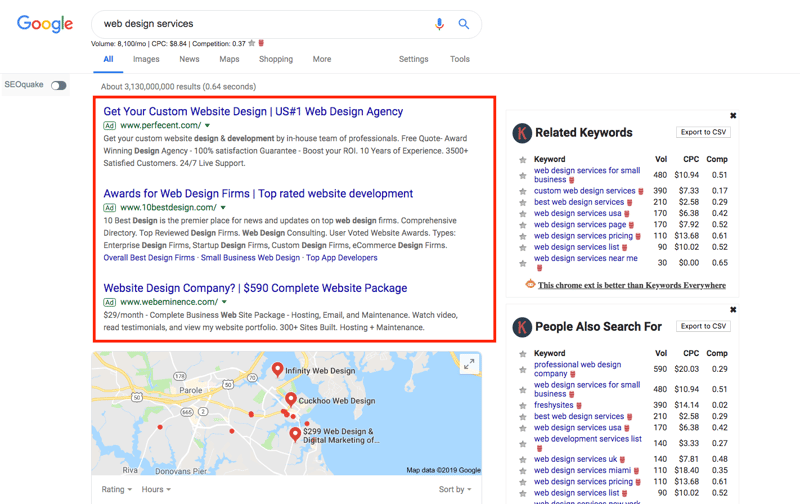Star the web design services uk keyword
Viewport: 800px width, 504px height.
522,460
